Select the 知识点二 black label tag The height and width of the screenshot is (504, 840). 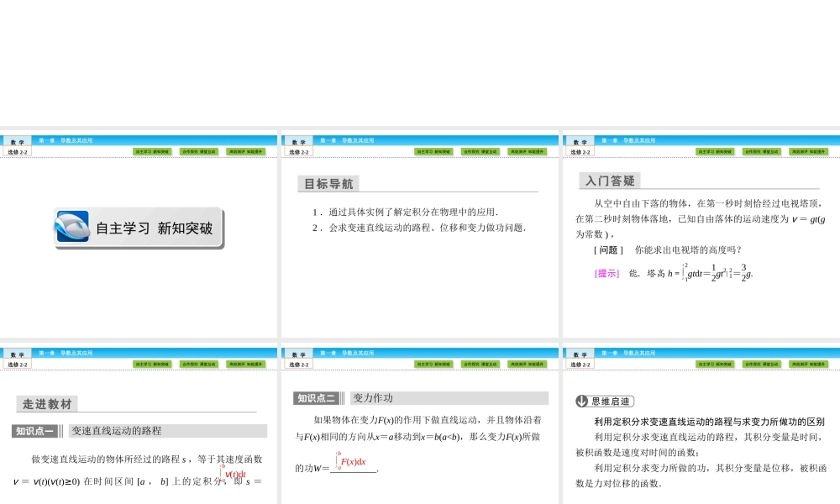coord(315,398)
